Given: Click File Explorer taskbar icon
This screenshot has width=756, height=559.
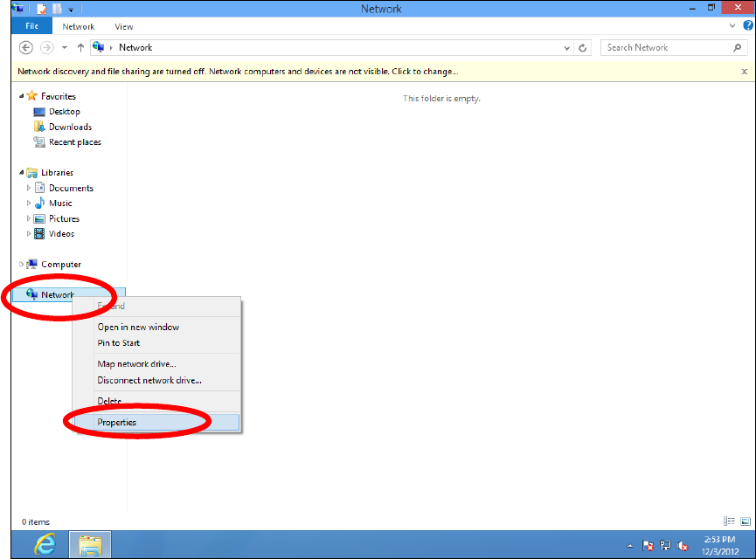Looking at the screenshot, I should [x=90, y=545].
